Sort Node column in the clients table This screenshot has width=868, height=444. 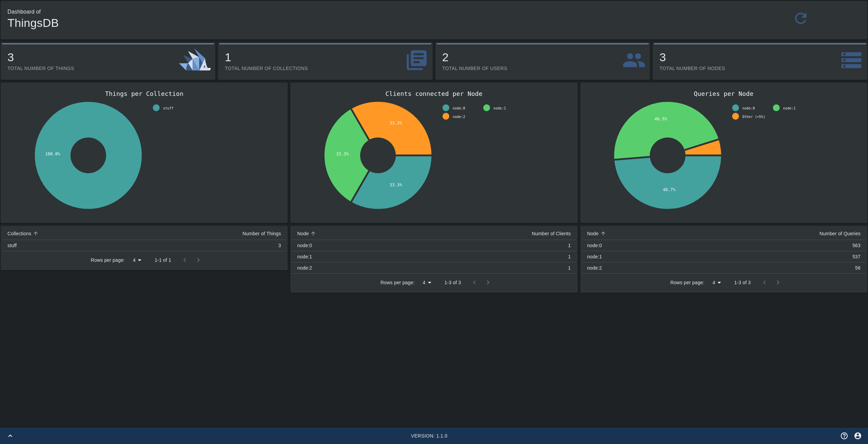(x=313, y=234)
